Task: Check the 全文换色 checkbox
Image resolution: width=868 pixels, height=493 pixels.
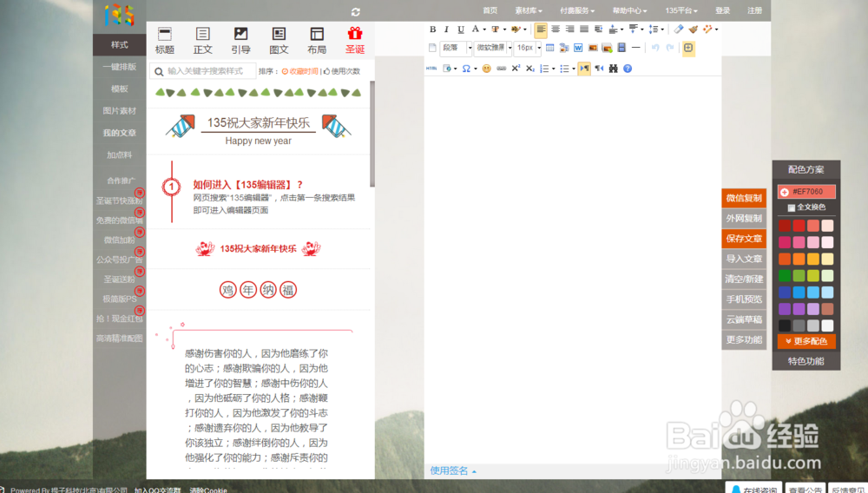Action: pyautogui.click(x=792, y=208)
